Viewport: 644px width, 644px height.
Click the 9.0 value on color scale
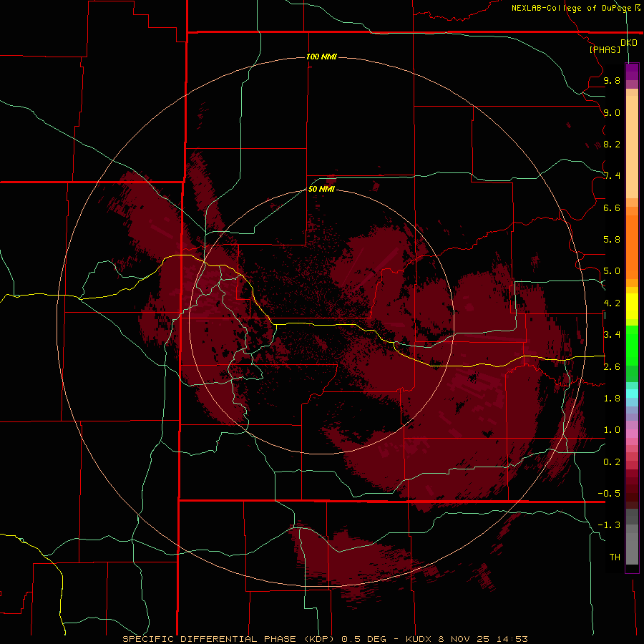pyautogui.click(x=612, y=112)
